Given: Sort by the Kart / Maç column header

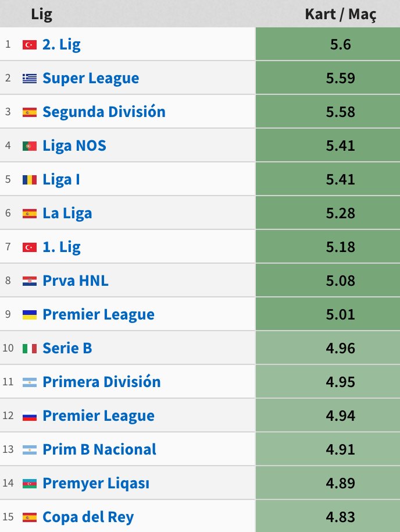Looking at the screenshot, I should click(340, 14).
